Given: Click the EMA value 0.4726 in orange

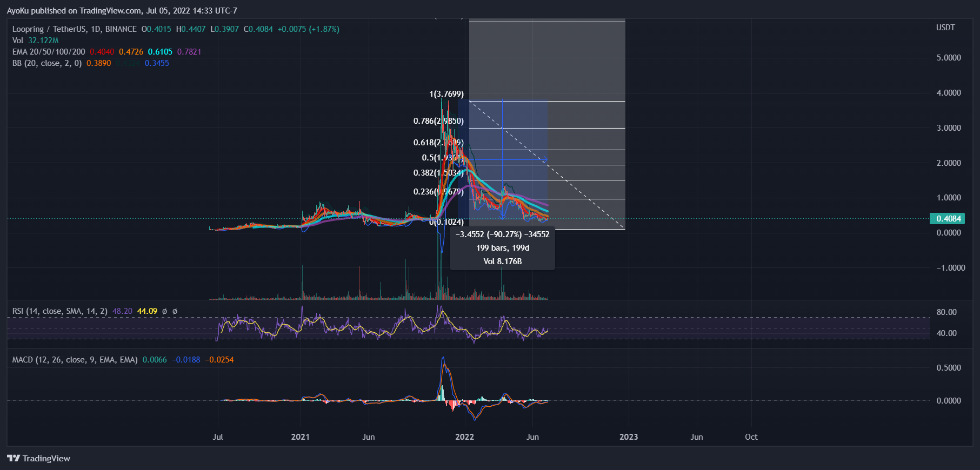Looking at the screenshot, I should 131,52.
